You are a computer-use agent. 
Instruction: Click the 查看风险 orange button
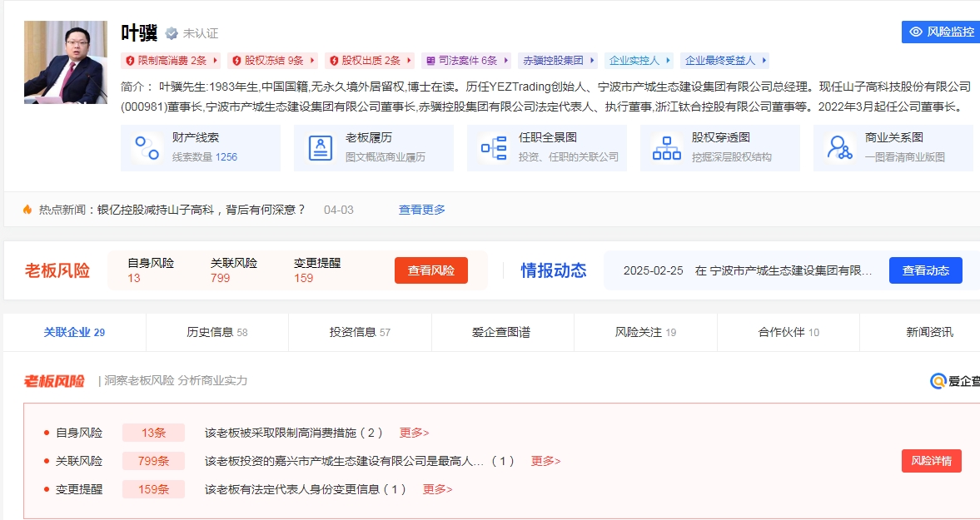(431, 270)
